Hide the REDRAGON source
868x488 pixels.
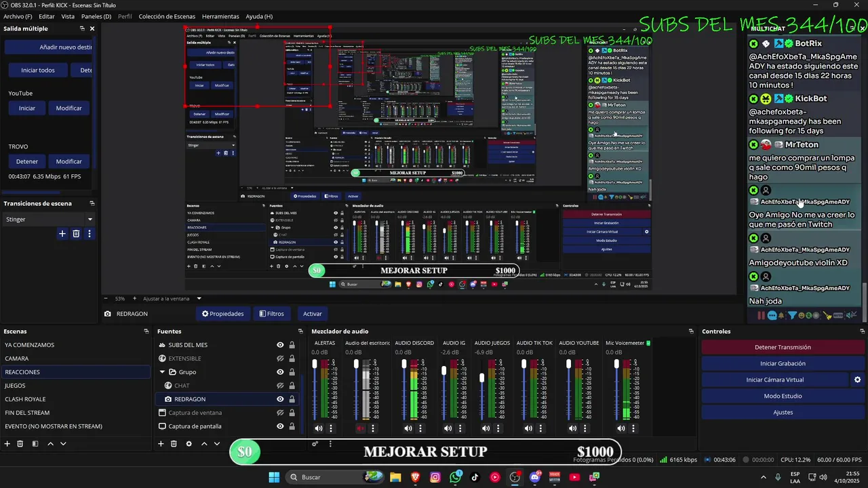(x=280, y=399)
